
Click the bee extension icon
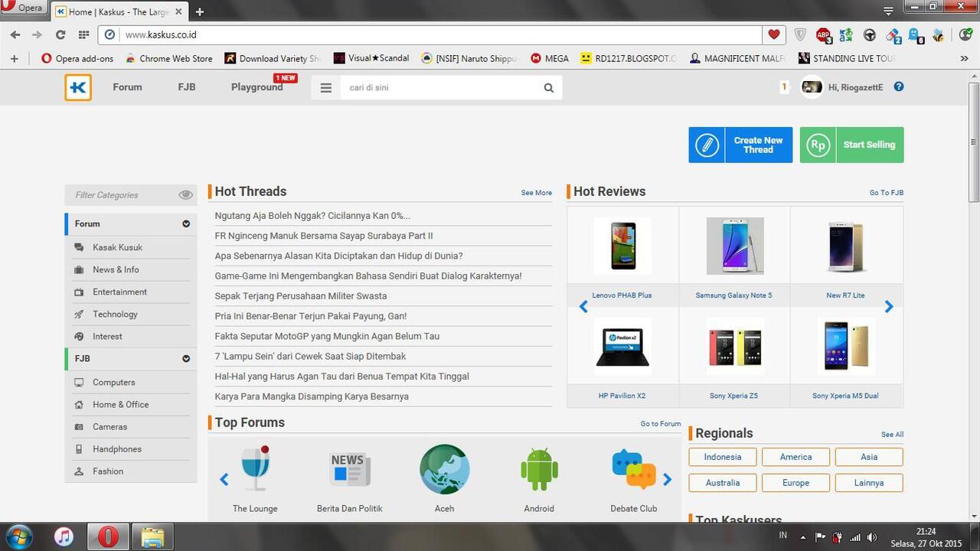click(x=939, y=34)
